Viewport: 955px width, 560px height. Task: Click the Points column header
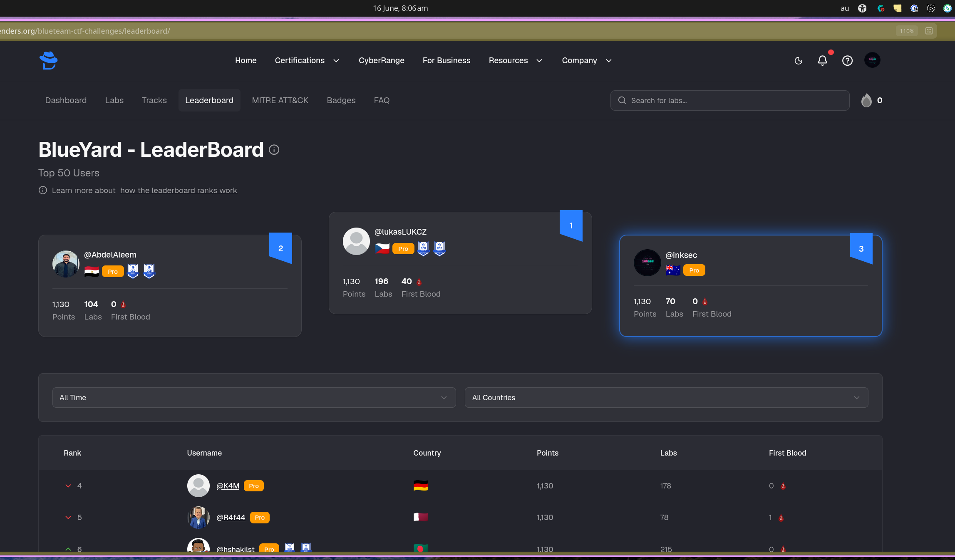coord(548,453)
